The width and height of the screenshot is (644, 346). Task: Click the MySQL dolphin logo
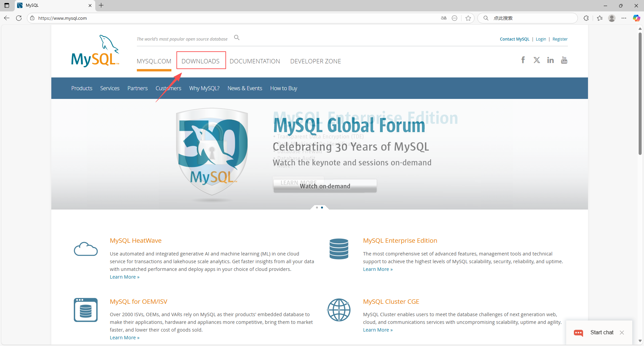[95, 51]
